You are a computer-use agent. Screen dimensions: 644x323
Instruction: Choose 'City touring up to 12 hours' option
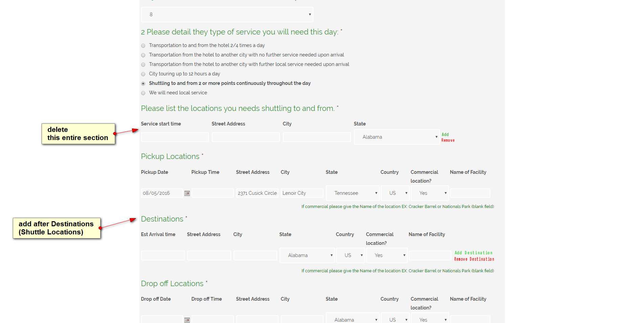coord(143,74)
